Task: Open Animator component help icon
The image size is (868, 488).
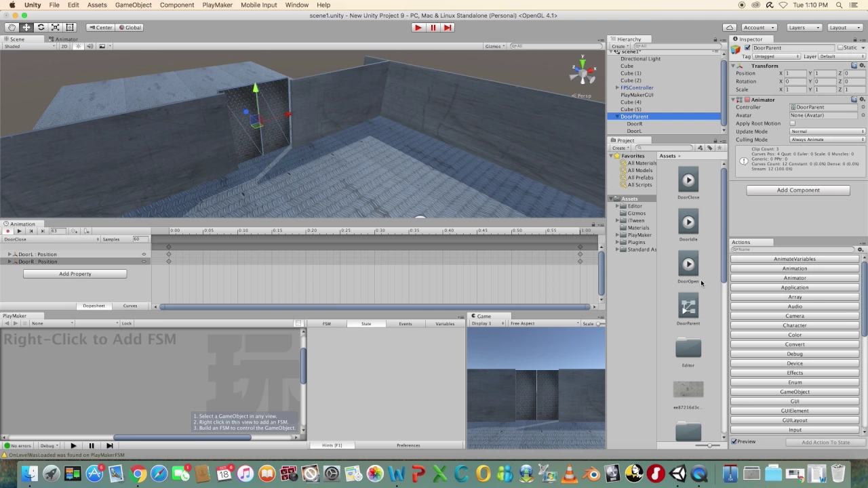Action: 854,100
